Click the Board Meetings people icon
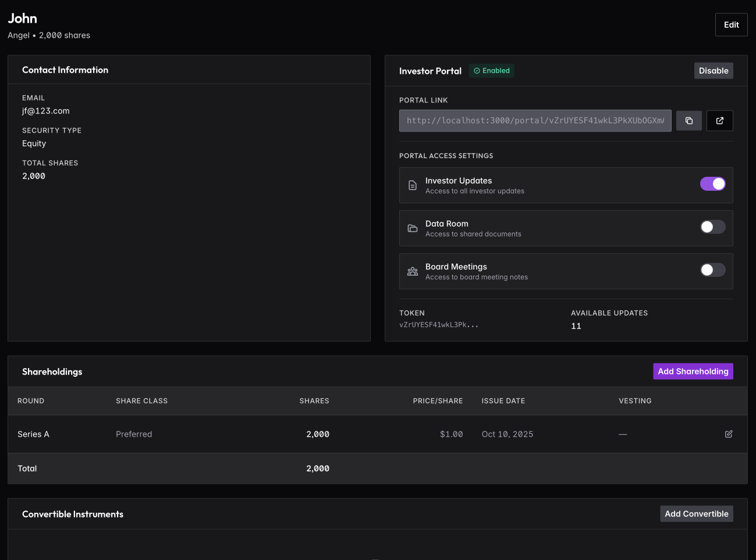 (x=413, y=272)
